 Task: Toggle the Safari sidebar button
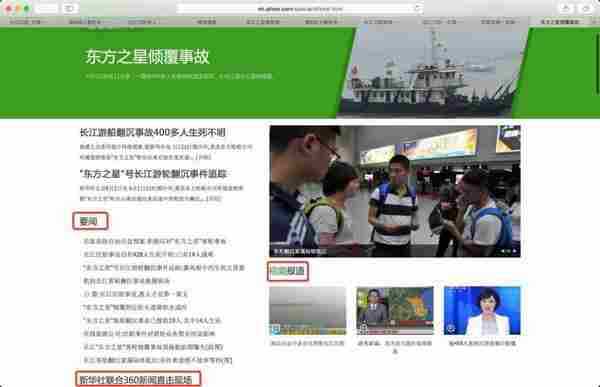tap(70, 8)
